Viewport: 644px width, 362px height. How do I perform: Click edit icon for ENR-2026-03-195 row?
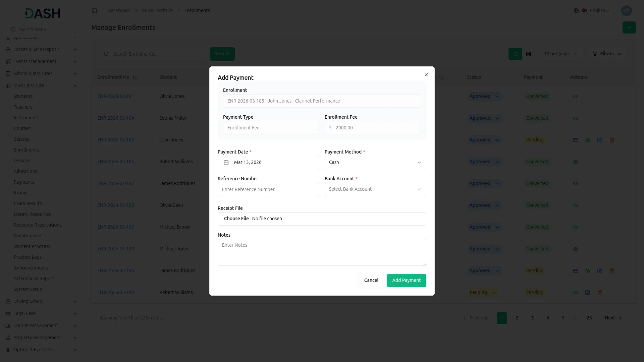[588, 293]
